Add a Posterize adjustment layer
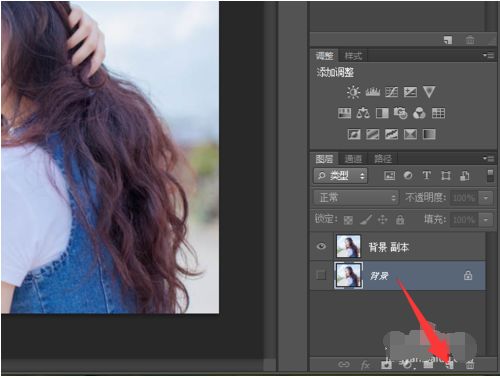The image size is (500, 378). (373, 135)
